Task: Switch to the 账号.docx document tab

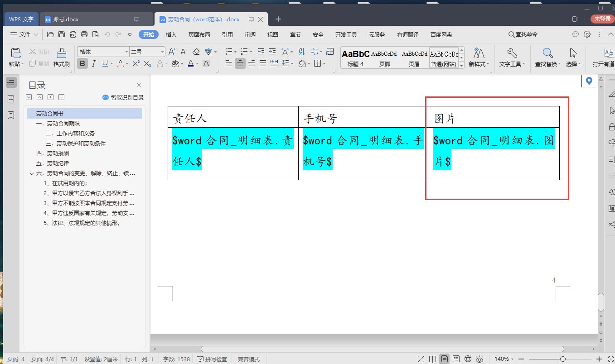Action: click(66, 19)
